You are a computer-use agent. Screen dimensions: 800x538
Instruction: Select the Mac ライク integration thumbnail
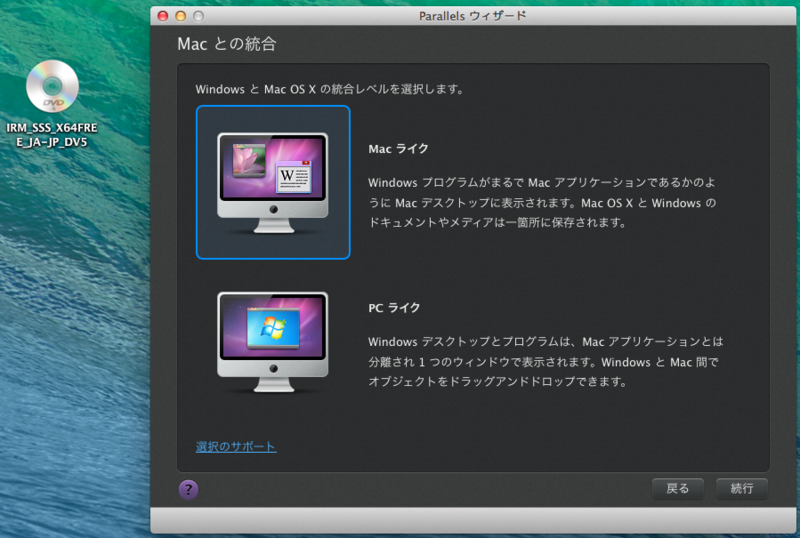[273, 182]
